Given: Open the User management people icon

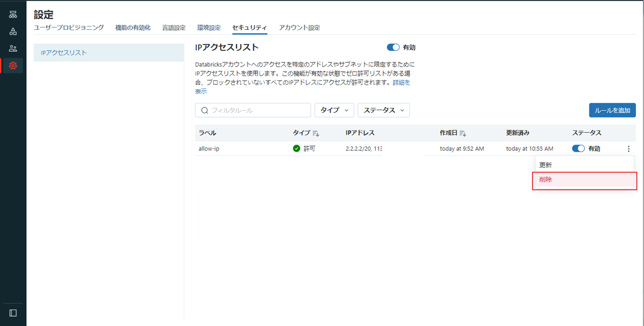Looking at the screenshot, I should click(x=13, y=49).
